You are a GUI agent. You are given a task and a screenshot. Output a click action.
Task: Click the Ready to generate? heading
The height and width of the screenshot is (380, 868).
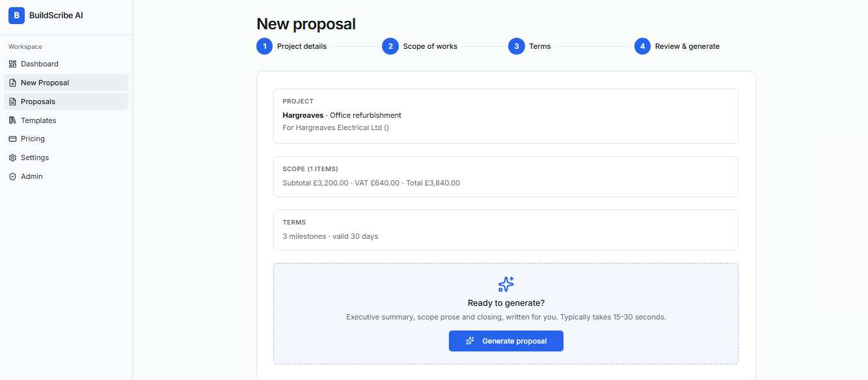pos(506,303)
